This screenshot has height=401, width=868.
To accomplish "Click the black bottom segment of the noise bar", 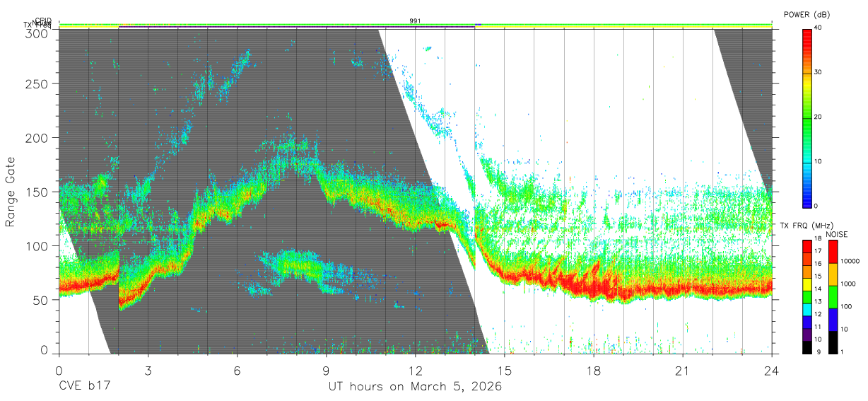I will 833,342.
